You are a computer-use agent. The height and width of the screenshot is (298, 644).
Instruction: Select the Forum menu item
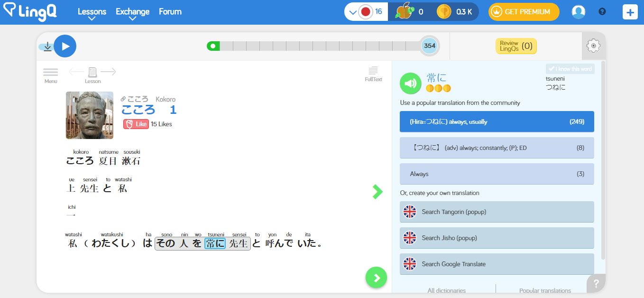pyautogui.click(x=170, y=12)
